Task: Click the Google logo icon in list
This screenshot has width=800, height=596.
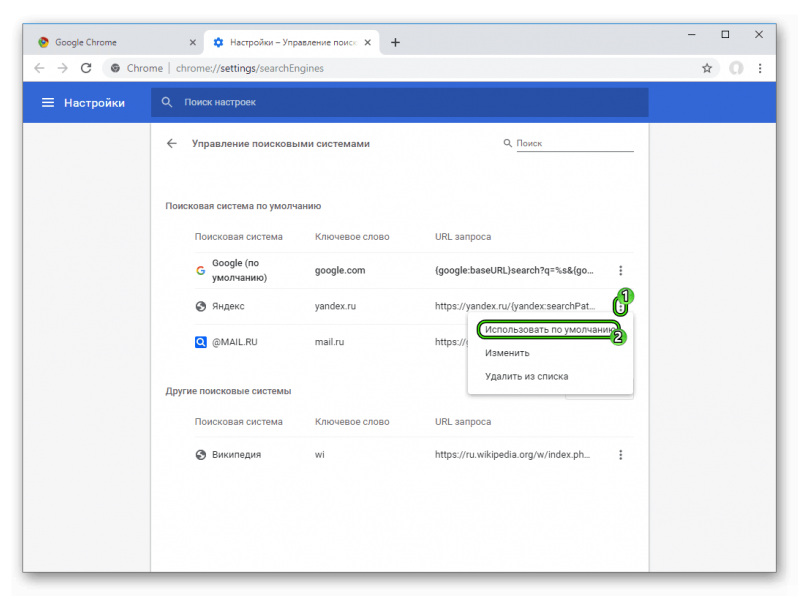Action: pos(201,270)
